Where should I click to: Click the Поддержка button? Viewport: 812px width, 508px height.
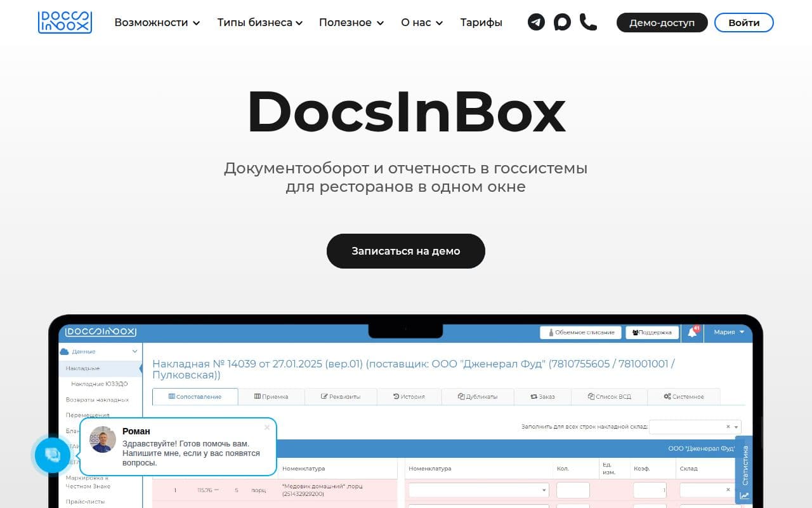coord(652,332)
